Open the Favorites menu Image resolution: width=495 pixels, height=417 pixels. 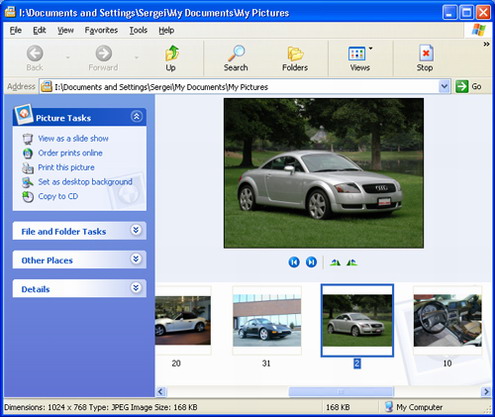click(101, 30)
